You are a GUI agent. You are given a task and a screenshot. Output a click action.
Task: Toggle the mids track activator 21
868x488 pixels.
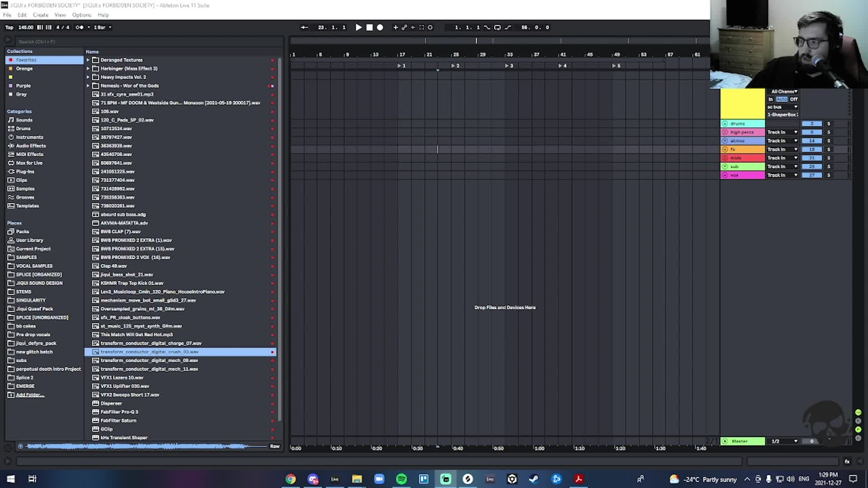tap(812, 158)
